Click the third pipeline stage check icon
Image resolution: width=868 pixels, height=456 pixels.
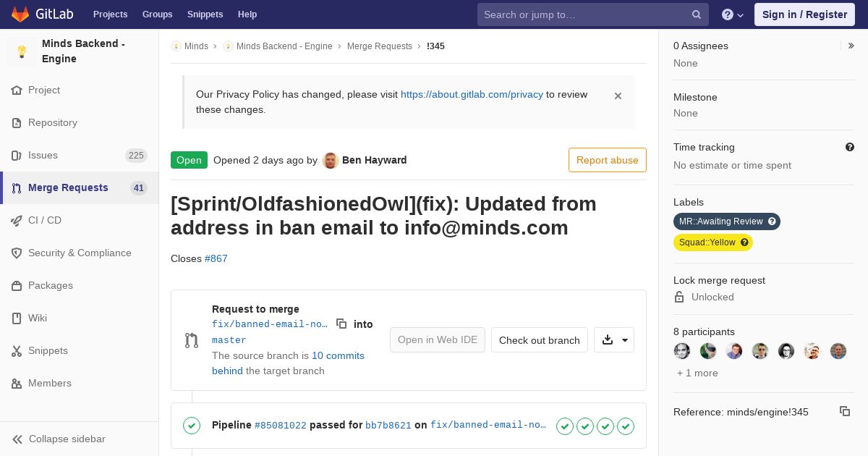pyautogui.click(x=605, y=426)
